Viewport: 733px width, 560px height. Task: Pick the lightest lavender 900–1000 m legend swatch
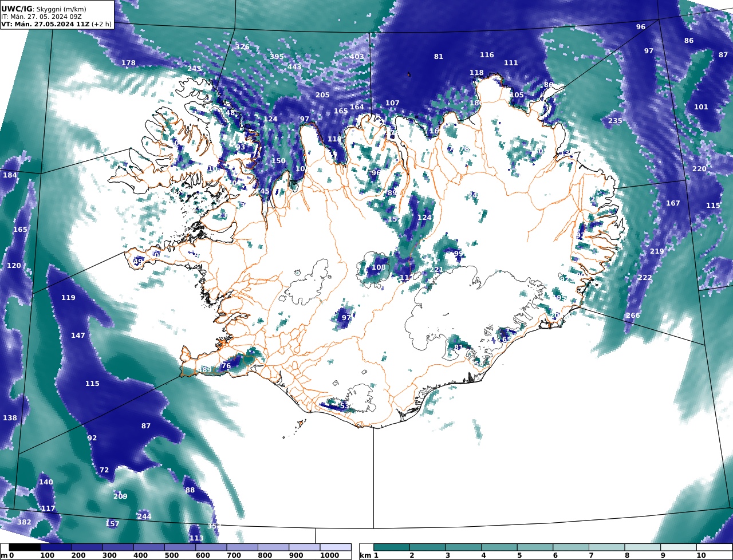point(304,547)
